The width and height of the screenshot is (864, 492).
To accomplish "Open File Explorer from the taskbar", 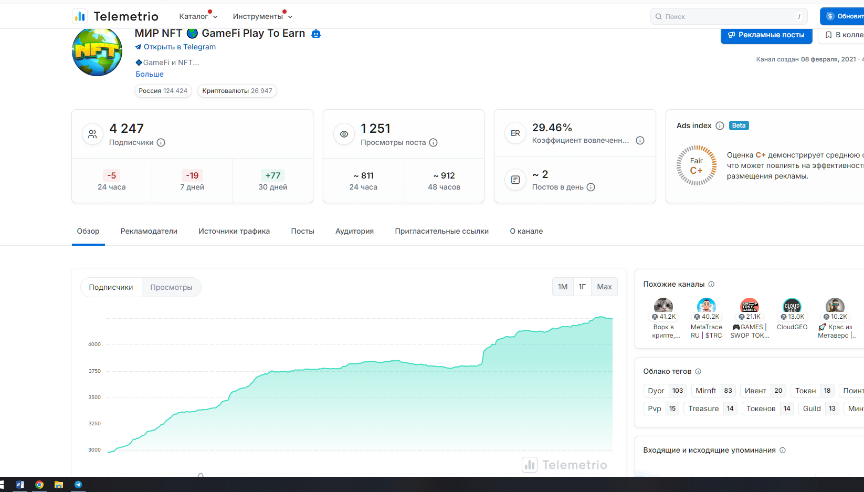I will click(58, 484).
